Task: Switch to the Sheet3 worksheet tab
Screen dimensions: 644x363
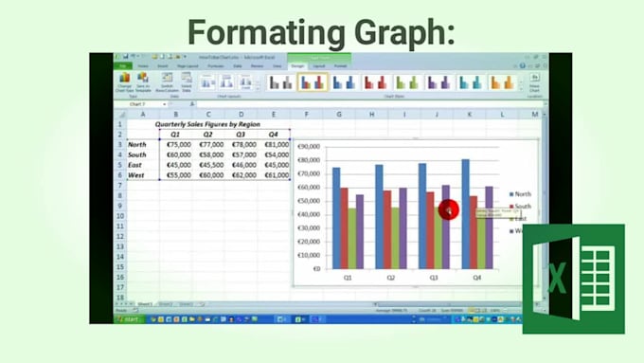Action: pos(186,304)
